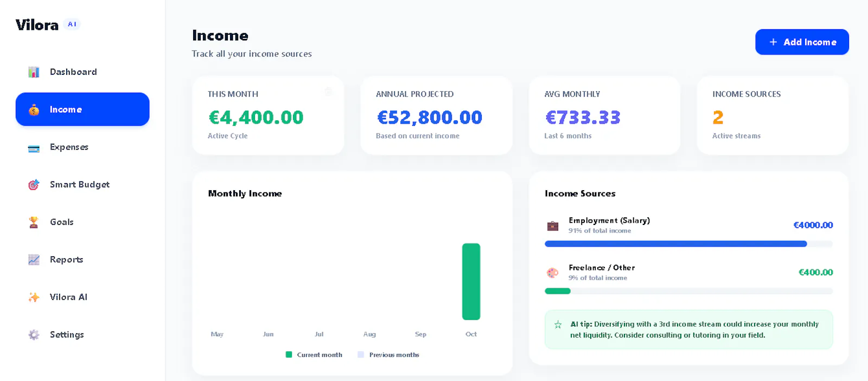The image size is (868, 381).
Task: Go to Settings in the sidebar
Action: click(x=82, y=334)
